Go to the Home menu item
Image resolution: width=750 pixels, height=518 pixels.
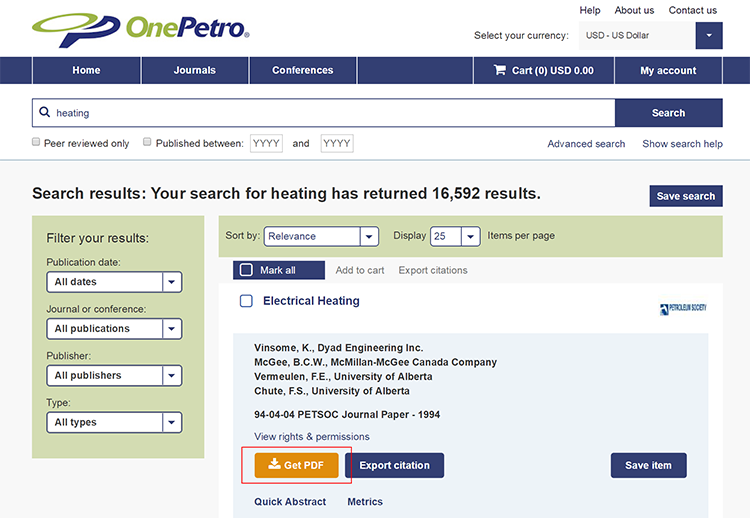[87, 70]
